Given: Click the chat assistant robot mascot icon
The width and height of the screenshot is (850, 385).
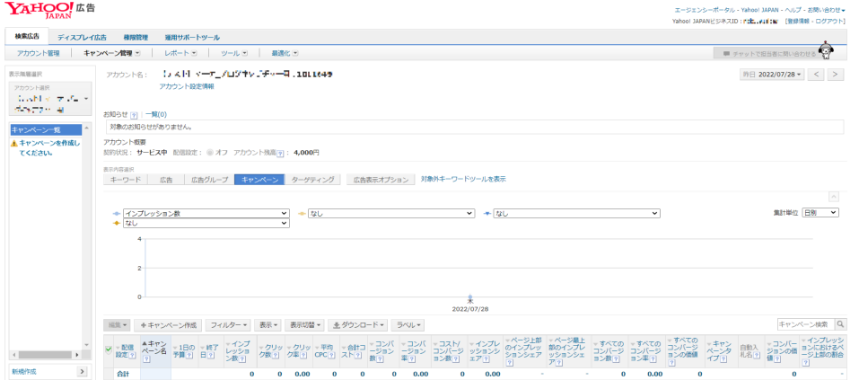Looking at the screenshot, I should pos(826,50).
